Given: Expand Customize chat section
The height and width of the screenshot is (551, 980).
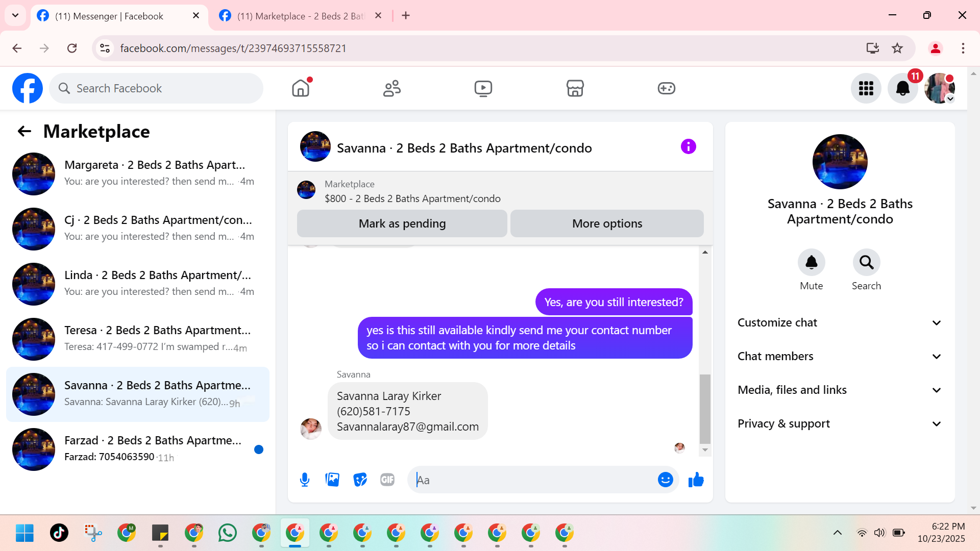Looking at the screenshot, I should 840,322.
